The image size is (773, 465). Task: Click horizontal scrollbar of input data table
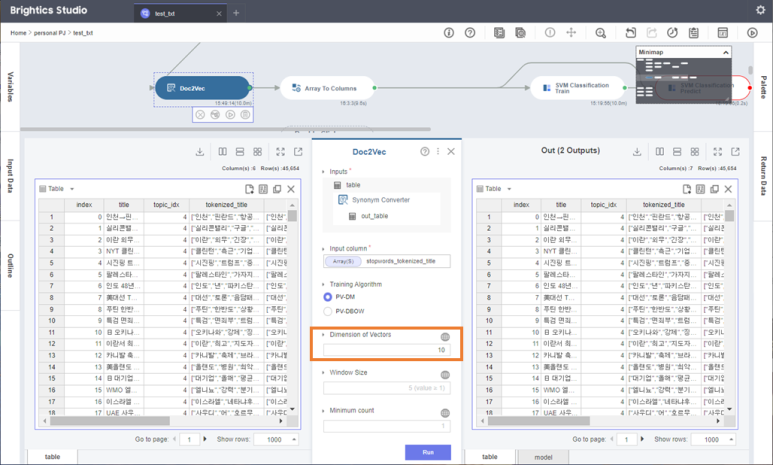click(x=109, y=421)
